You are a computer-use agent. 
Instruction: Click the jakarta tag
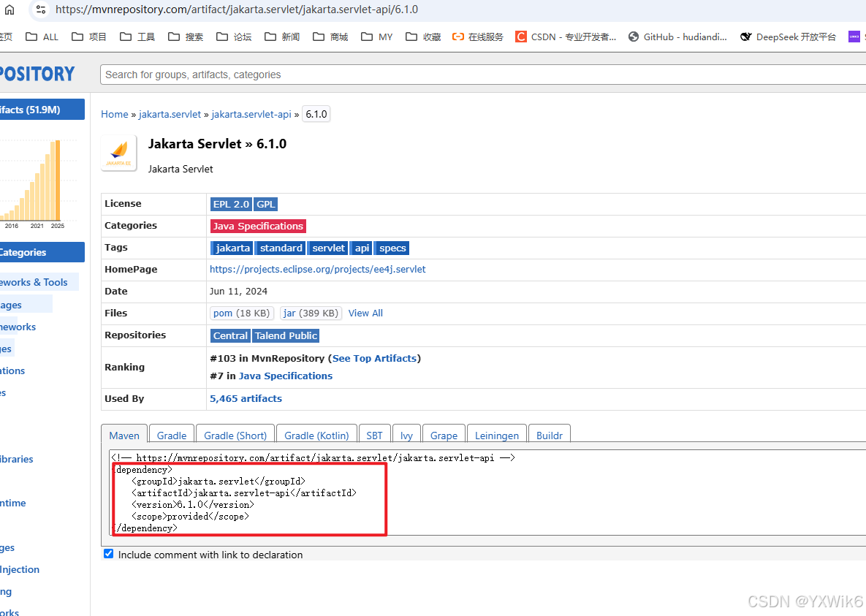click(x=232, y=248)
